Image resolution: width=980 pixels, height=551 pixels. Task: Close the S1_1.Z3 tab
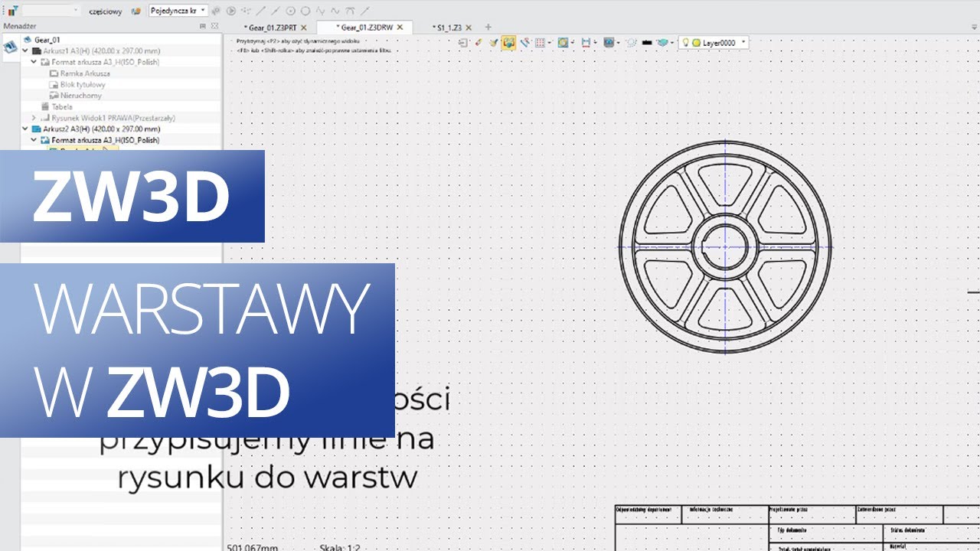(468, 28)
